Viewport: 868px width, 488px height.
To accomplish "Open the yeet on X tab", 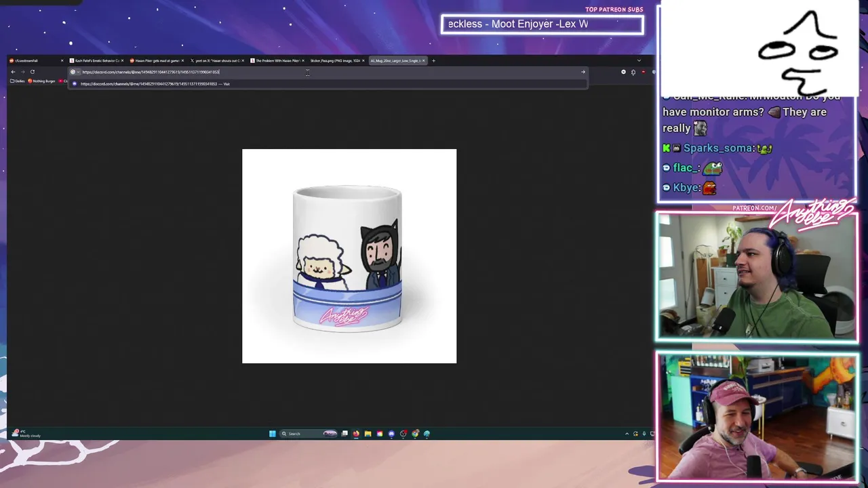I will click(216, 60).
